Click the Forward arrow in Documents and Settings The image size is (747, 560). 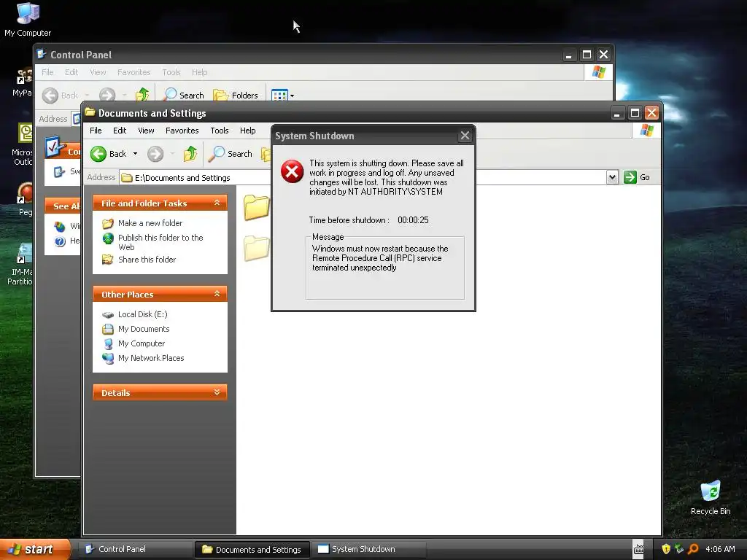coord(155,154)
